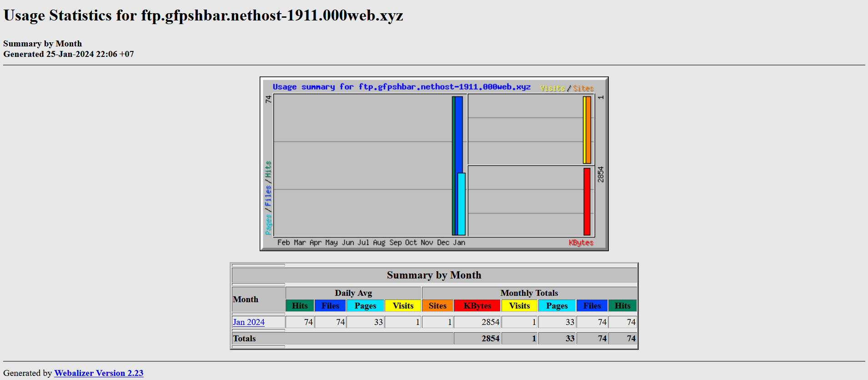Select the blue Files header under Daily Avg
This screenshot has width=868, height=380.
point(330,306)
